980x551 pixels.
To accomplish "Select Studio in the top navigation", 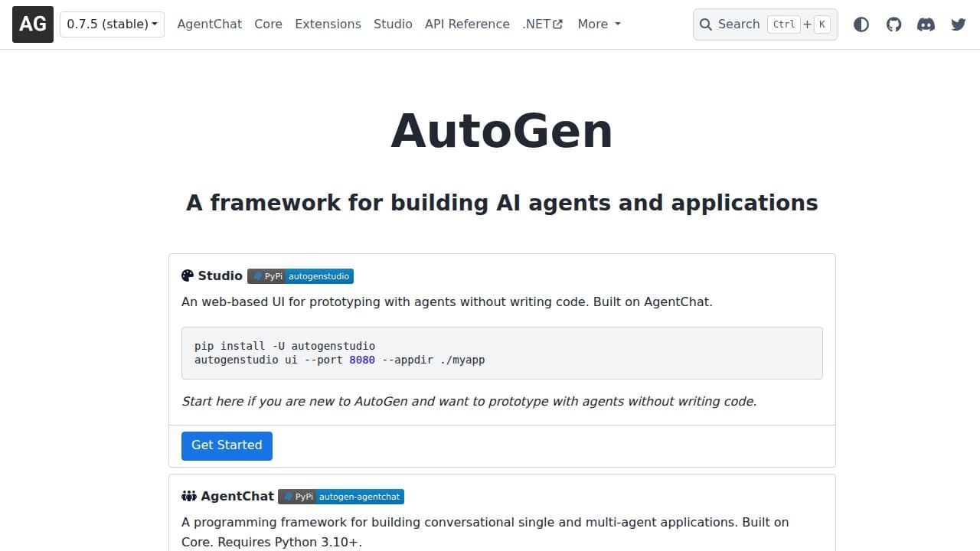I will (x=393, y=24).
